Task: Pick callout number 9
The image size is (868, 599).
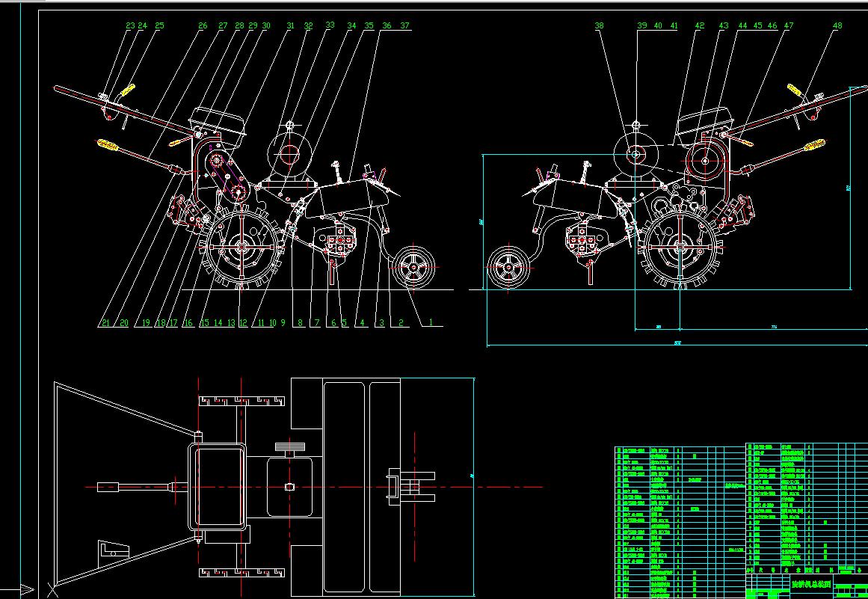Action: coord(283,323)
